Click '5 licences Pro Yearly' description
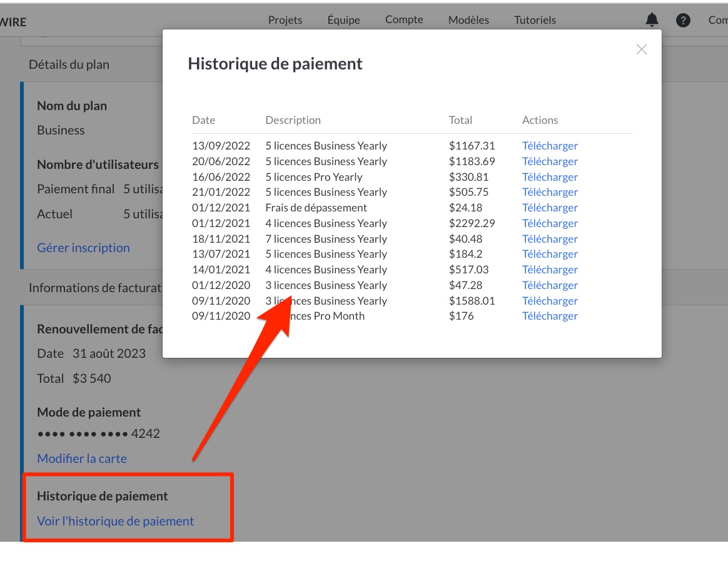The image size is (728, 568). tap(314, 177)
